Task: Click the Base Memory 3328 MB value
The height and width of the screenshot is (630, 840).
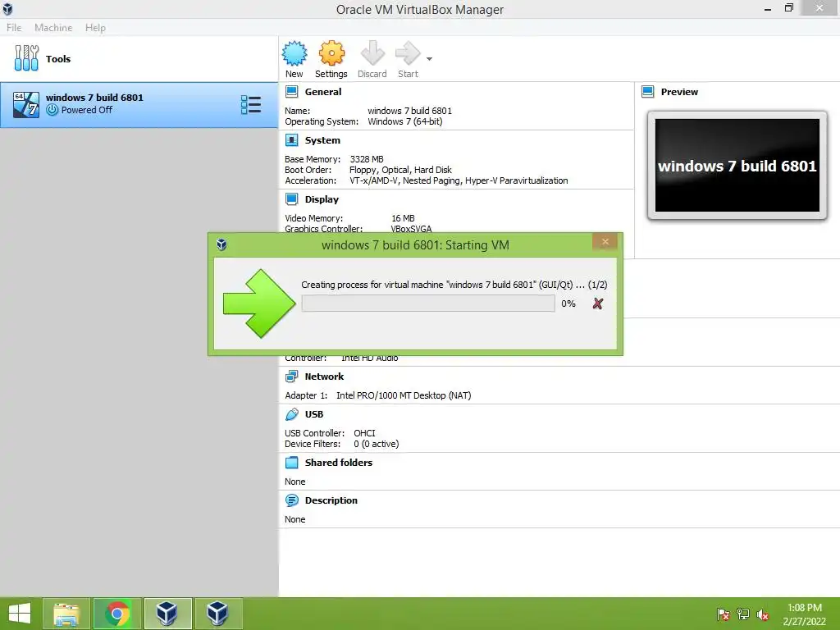Action: click(367, 159)
